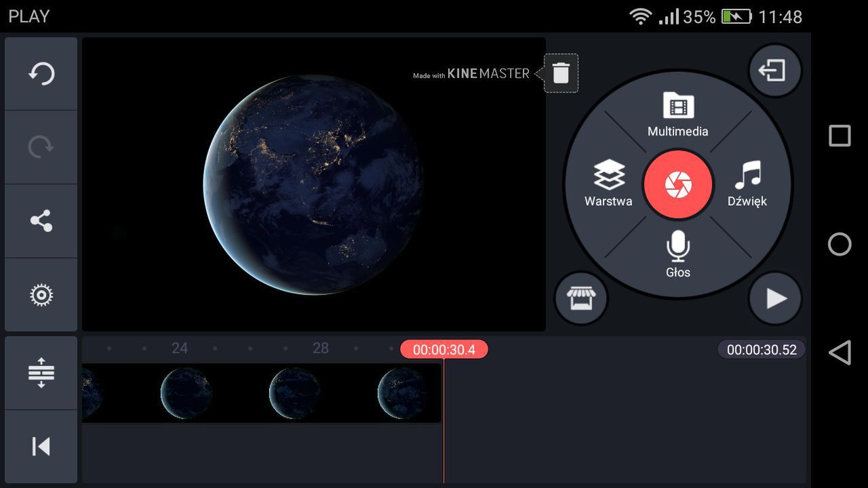Viewport: 868px width, 488px height.
Task: Click the 28 second ruler mark
Action: pos(321,348)
